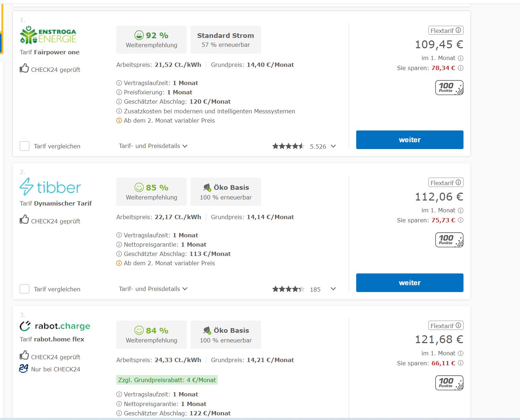Click the tibber logo

50,187
